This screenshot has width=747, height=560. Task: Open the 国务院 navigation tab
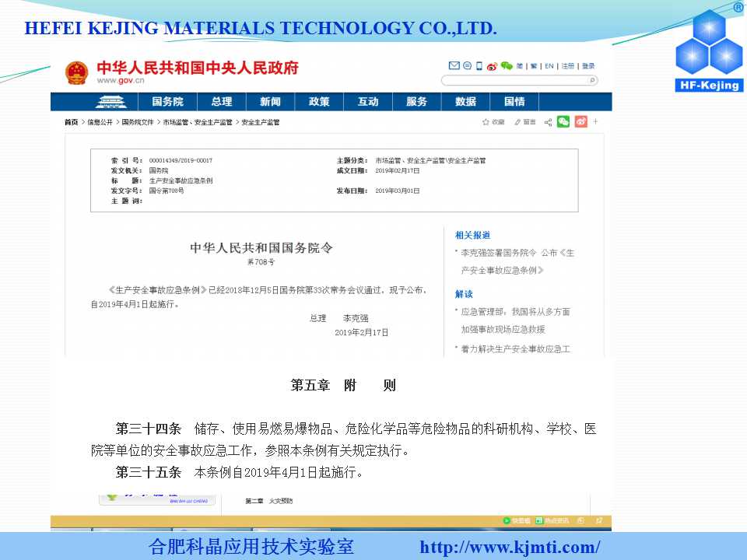[x=168, y=101]
